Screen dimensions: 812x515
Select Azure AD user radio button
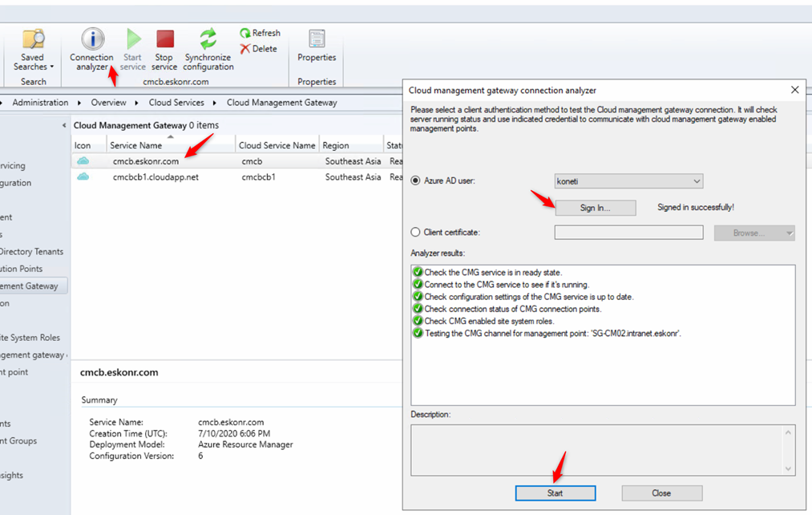coord(415,181)
